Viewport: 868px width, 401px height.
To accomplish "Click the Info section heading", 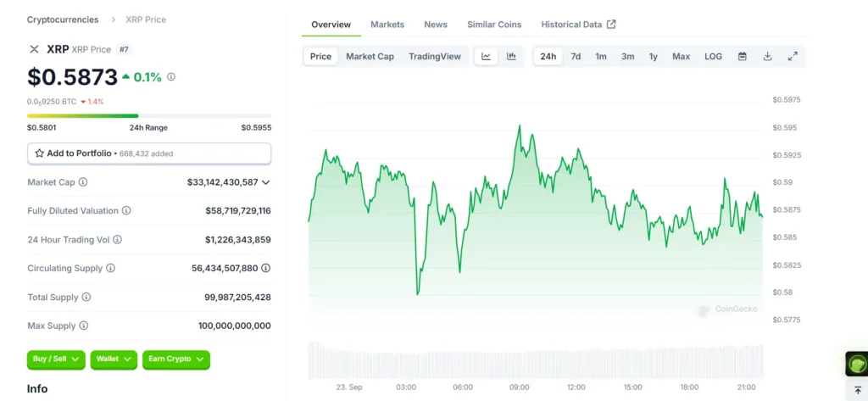I will tap(37, 389).
